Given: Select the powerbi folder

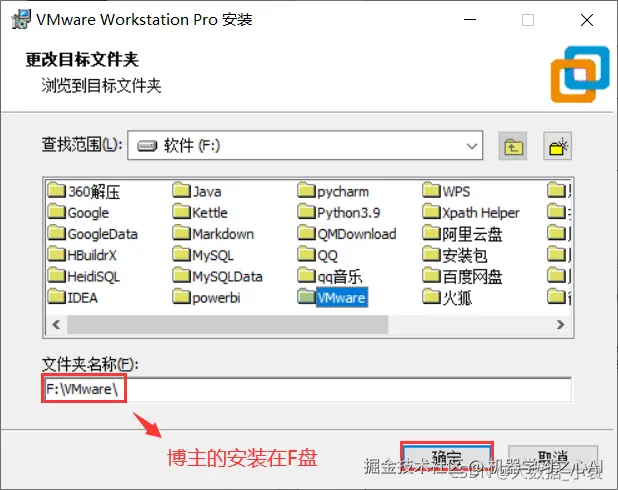Looking at the screenshot, I should (207, 297).
